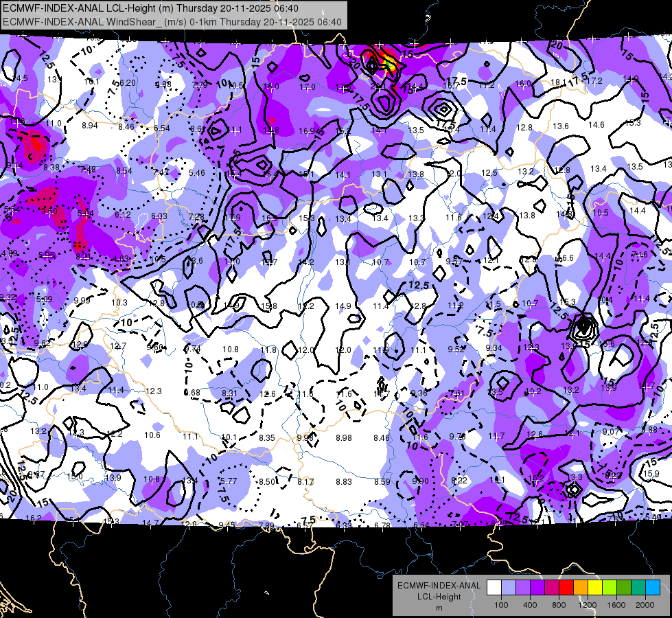Click the map value '4.63'
This screenshot has height=618, width=672.
(121, 259)
